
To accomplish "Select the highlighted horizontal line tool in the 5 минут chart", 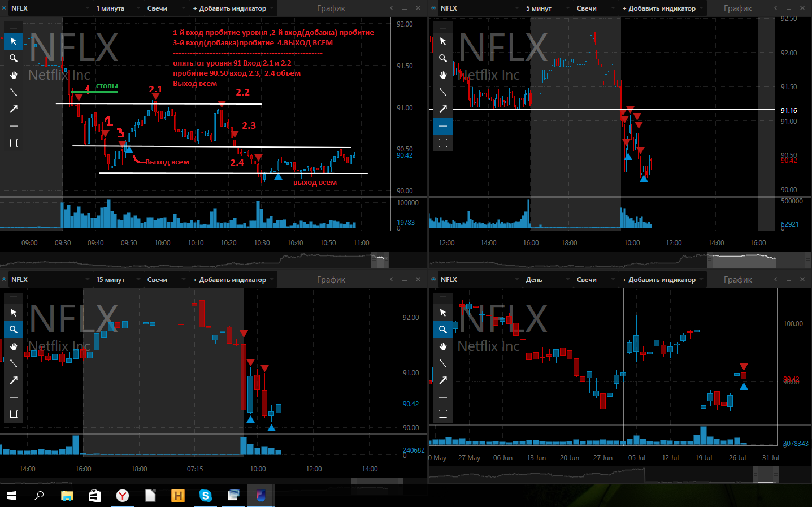I will coord(443,126).
